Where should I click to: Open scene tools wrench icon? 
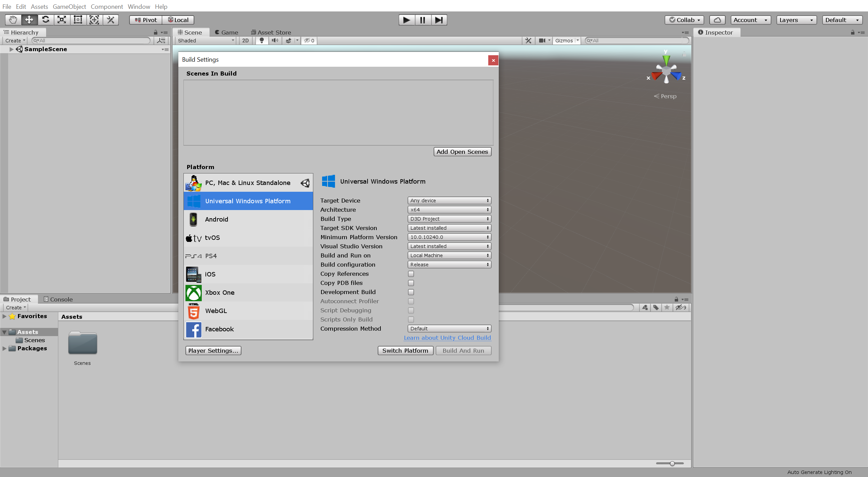tap(528, 41)
